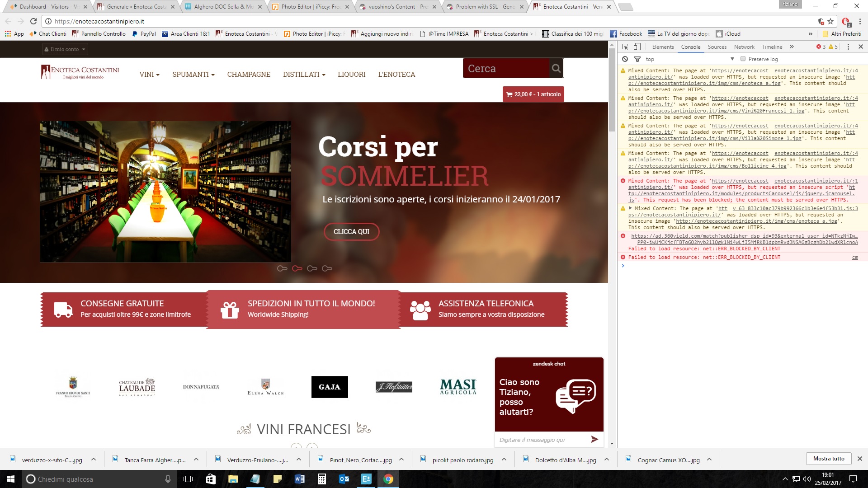Reload the page using the refresh icon

click(x=33, y=21)
